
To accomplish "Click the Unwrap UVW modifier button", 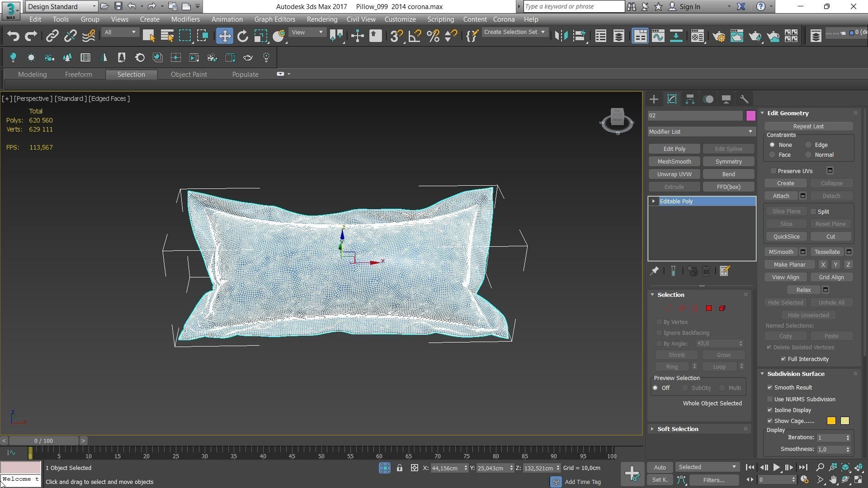I will tap(674, 174).
